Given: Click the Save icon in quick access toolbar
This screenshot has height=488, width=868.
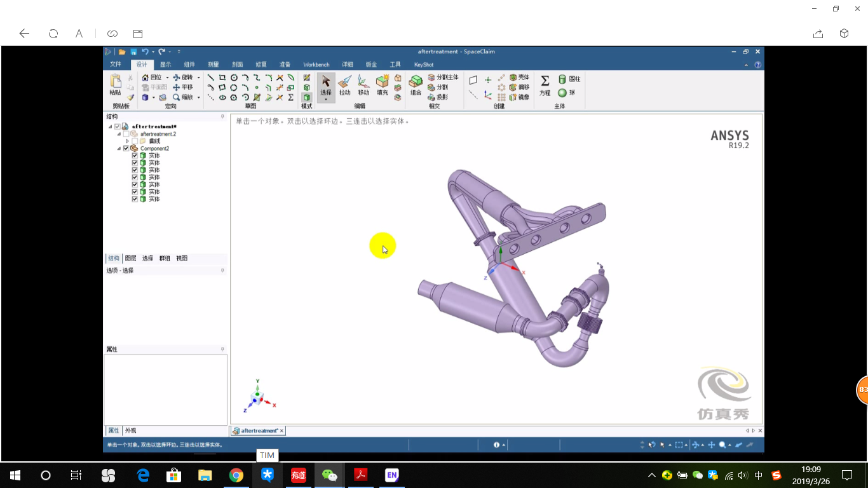Looking at the screenshot, I should click(133, 51).
